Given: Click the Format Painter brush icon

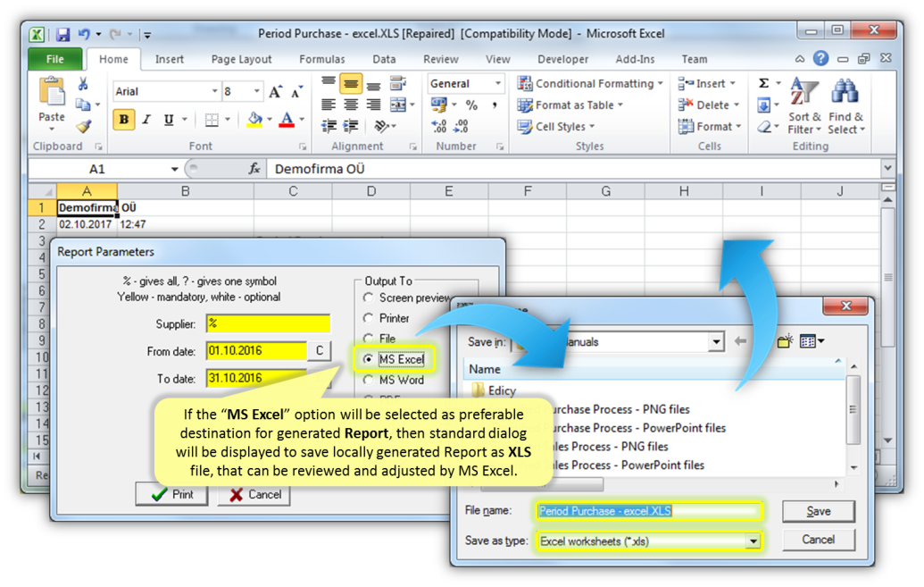Looking at the screenshot, I should 84,126.
